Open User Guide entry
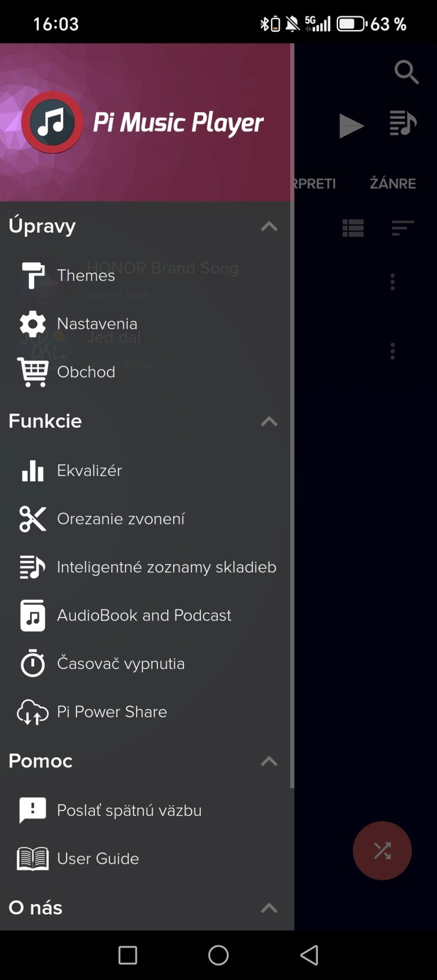This screenshot has height=980, width=437. (x=98, y=859)
